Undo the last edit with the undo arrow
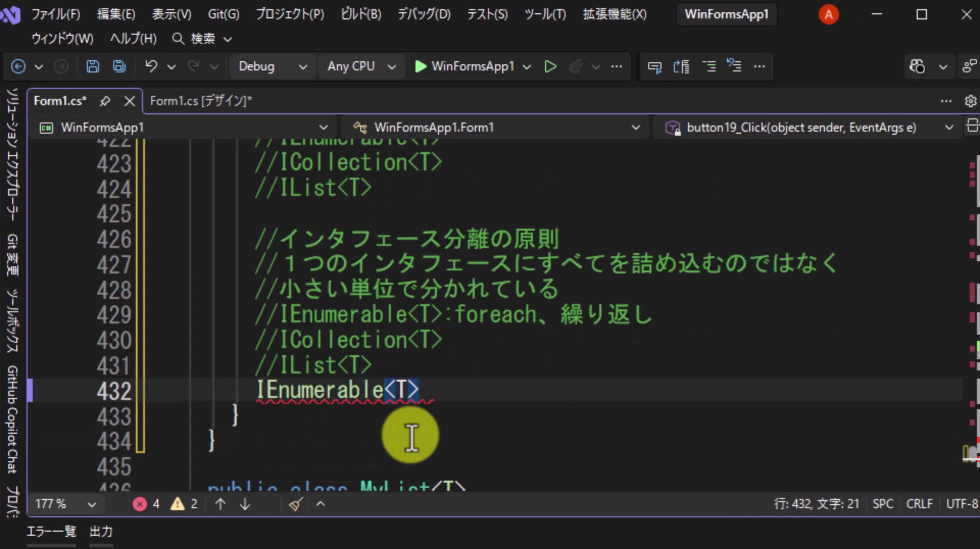 click(x=151, y=66)
